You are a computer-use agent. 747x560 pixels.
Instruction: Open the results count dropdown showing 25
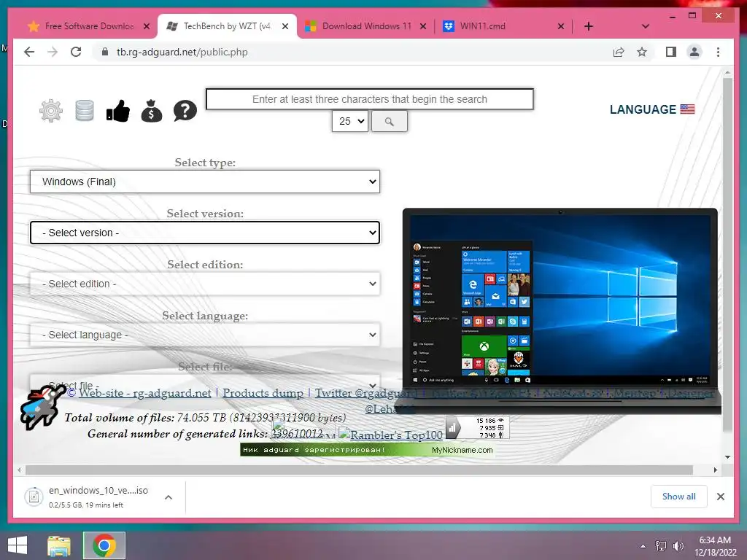click(350, 122)
